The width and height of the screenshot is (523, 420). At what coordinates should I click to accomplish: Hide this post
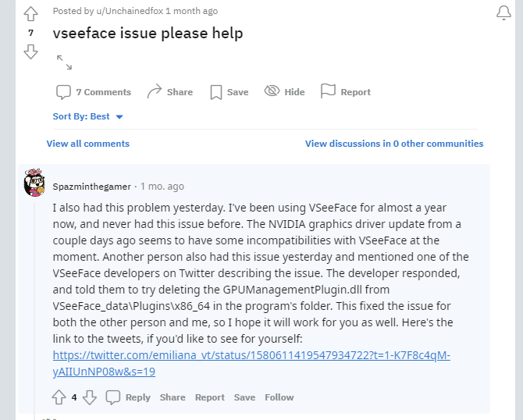tap(284, 92)
